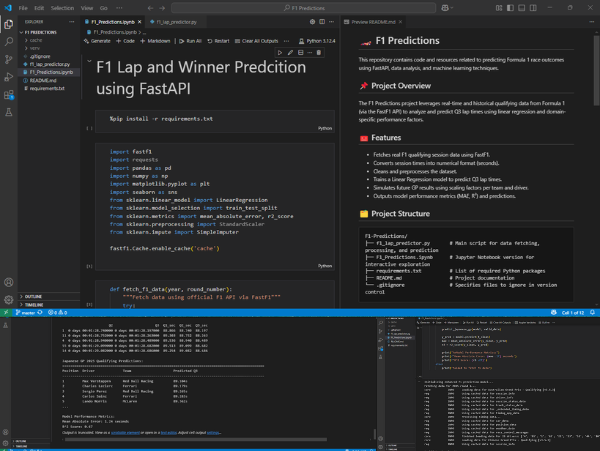Viewport: 600px width, 451px height.
Task: Toggle the bottom panel
Action: [522, 8]
